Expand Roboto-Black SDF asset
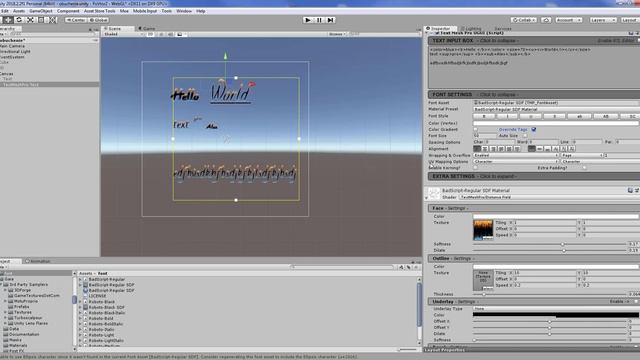640x360 pixels. click(x=80, y=307)
